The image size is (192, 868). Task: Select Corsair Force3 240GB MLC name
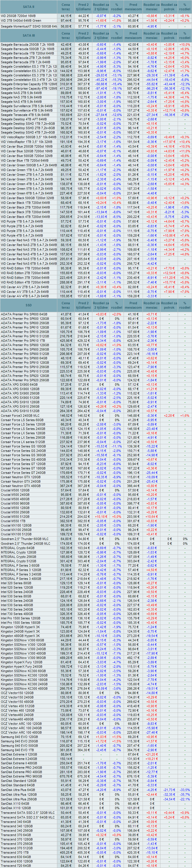[x=20, y=416]
